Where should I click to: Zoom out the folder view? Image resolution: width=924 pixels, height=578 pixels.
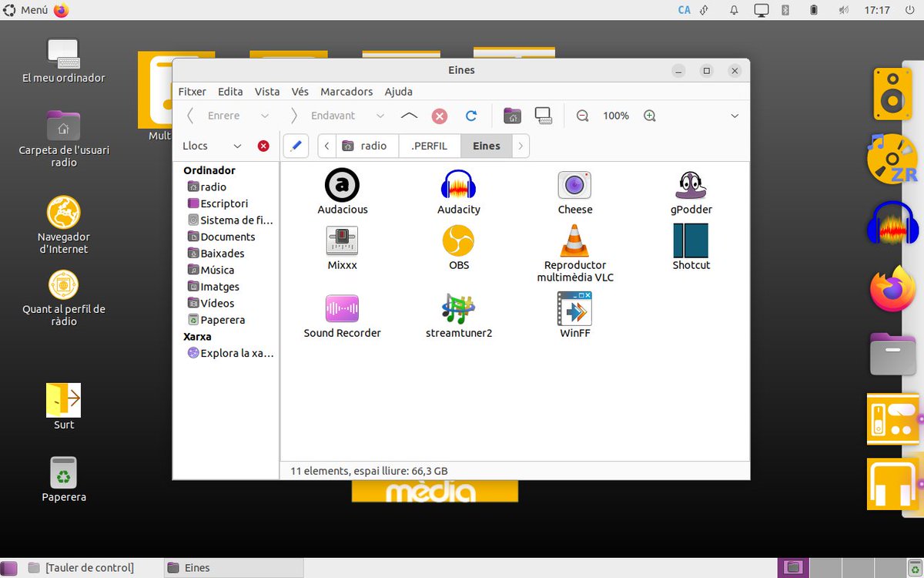[582, 116]
